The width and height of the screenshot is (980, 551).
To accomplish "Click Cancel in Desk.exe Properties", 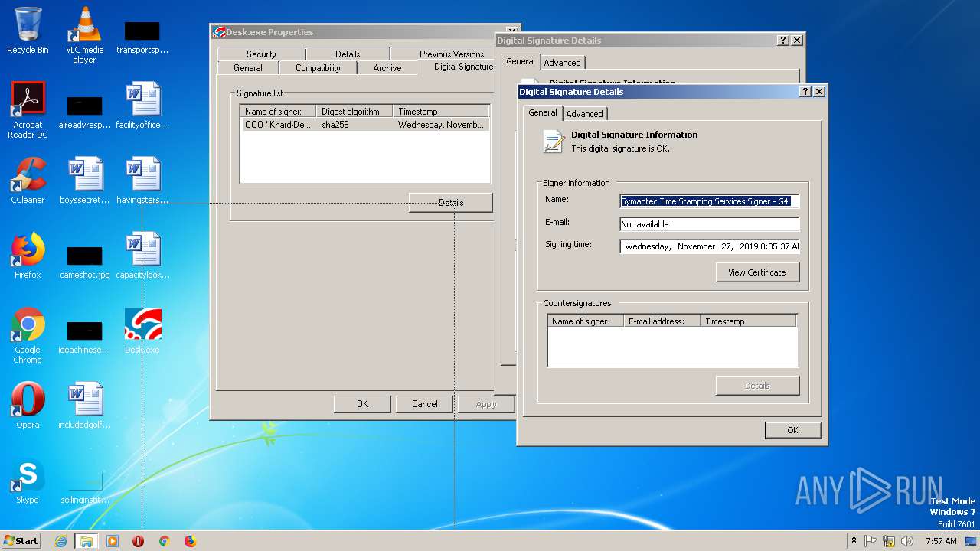I will pyautogui.click(x=424, y=404).
